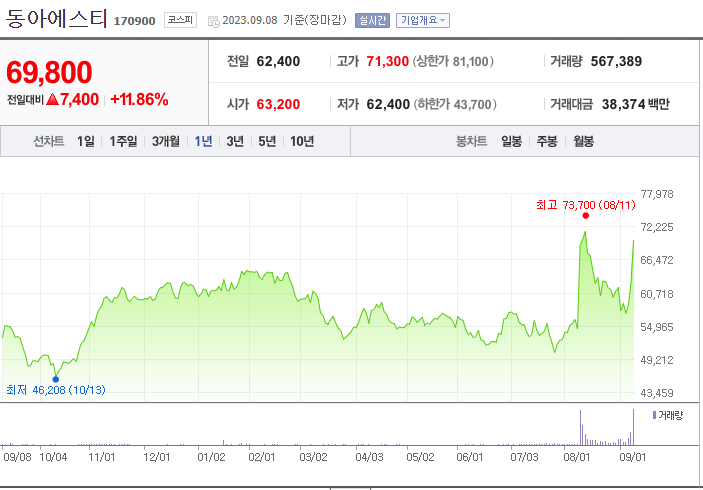Click the 하한가 43,700 lower limit text

pos(455,104)
